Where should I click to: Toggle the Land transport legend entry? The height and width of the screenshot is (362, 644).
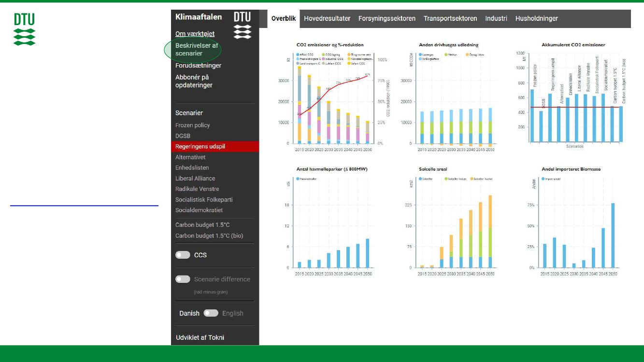pos(308,64)
